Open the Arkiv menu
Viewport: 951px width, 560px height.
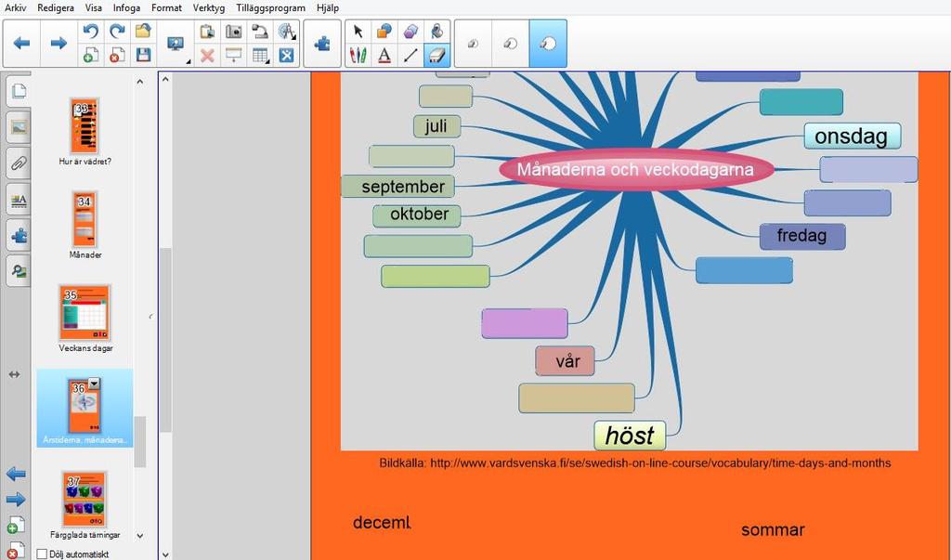coord(15,7)
